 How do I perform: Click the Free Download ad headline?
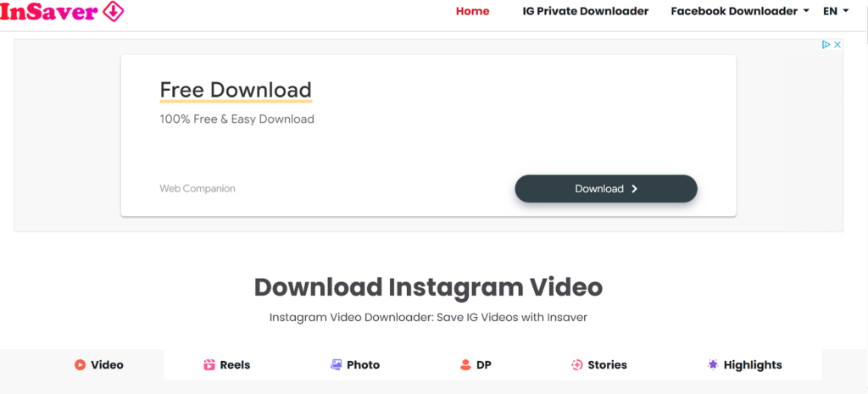[236, 90]
